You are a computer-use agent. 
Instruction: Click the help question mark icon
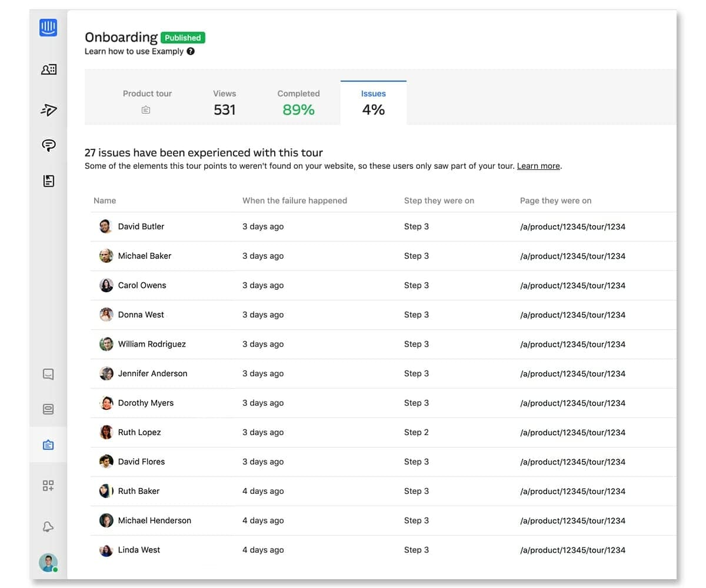point(191,51)
